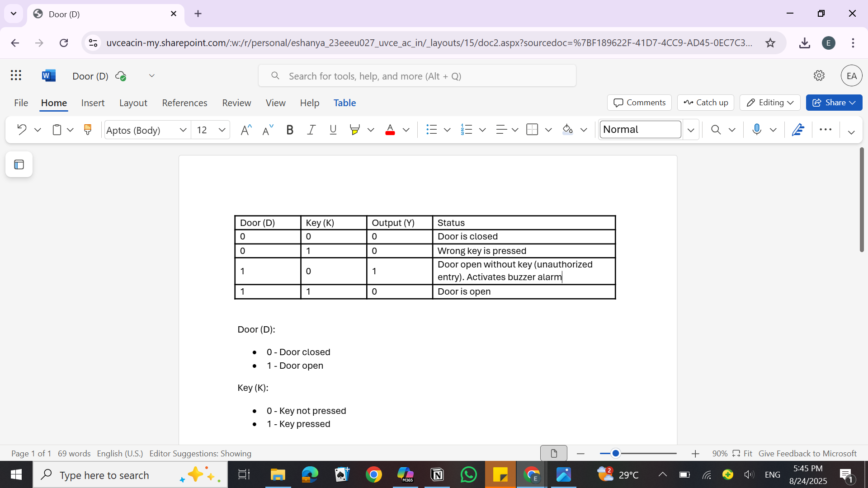The width and height of the screenshot is (868, 488).
Task: Open the navigation pane icon
Action: click(19, 164)
